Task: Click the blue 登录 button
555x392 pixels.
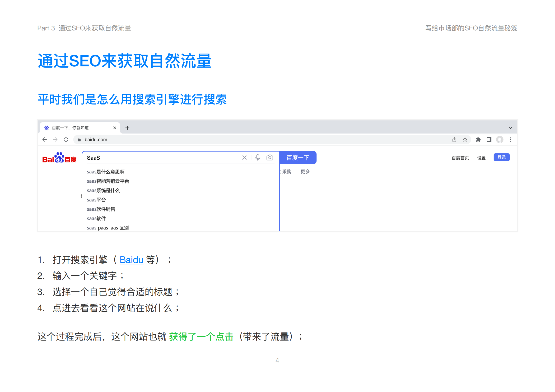Action: point(501,157)
